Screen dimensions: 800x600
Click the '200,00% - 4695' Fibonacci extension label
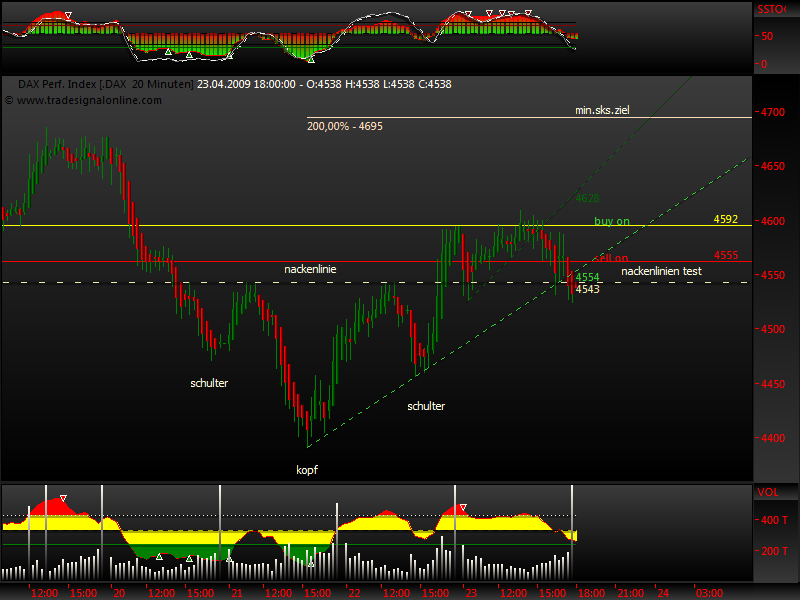tap(347, 127)
